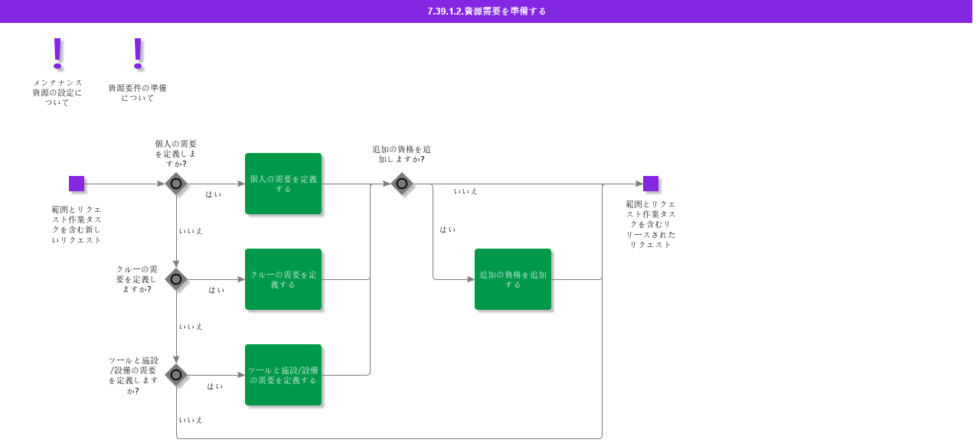The image size is (980, 446).
Task: Click the はい label beside クルーの需要 gateway
Action: [x=217, y=290]
